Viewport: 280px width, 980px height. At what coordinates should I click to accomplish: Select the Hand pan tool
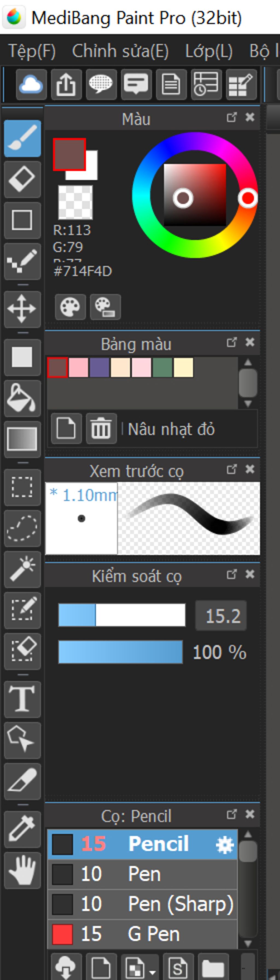tap(22, 870)
